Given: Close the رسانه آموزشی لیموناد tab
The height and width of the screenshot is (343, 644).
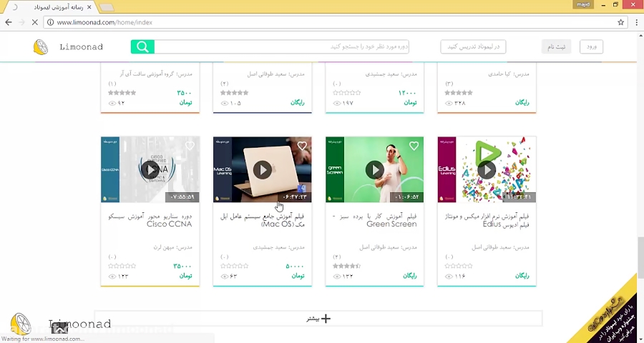Looking at the screenshot, I should pos(89,7).
